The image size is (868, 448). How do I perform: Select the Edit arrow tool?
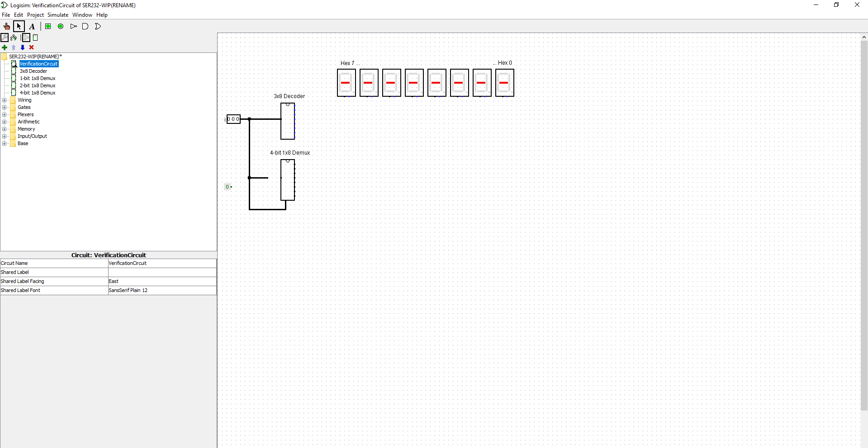point(19,26)
